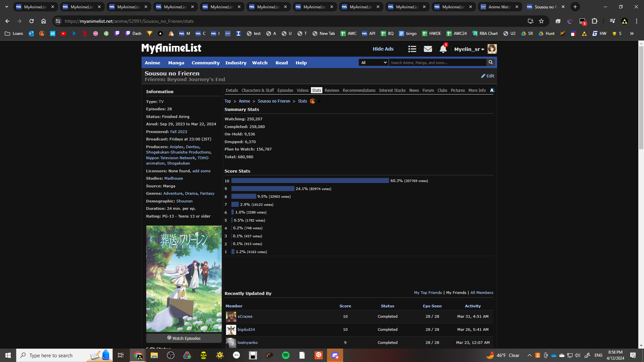Click the Frieren poster image
Image resolution: width=644 pixels, height=362 pixels.
[183, 279]
